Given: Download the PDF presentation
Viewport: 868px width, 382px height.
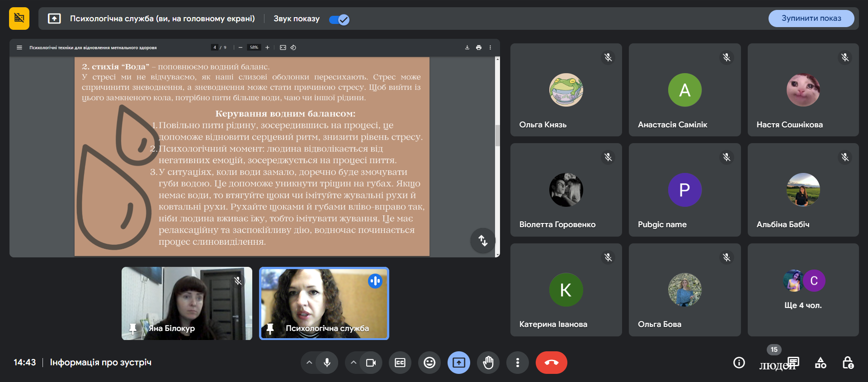Looking at the screenshot, I should [x=467, y=47].
